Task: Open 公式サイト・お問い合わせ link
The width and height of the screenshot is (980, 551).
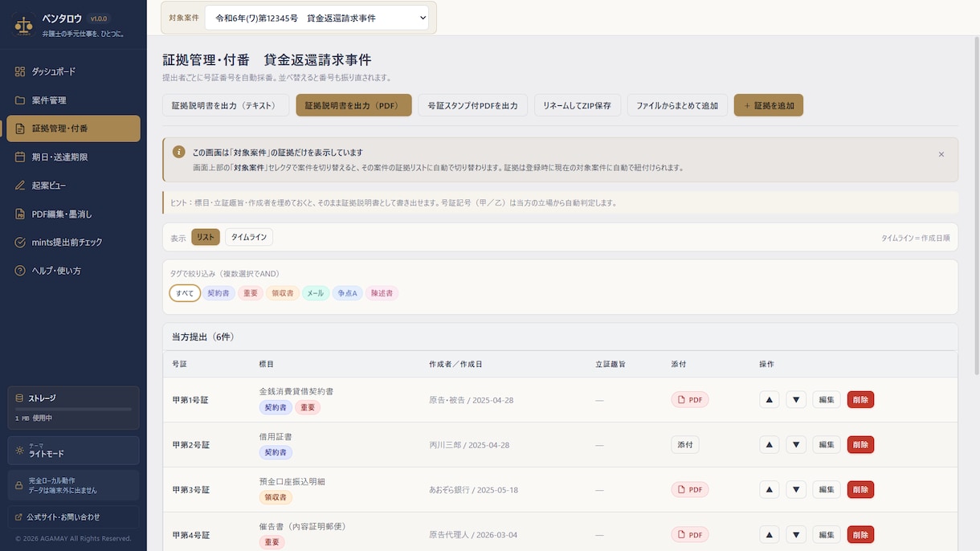Action: (x=73, y=516)
